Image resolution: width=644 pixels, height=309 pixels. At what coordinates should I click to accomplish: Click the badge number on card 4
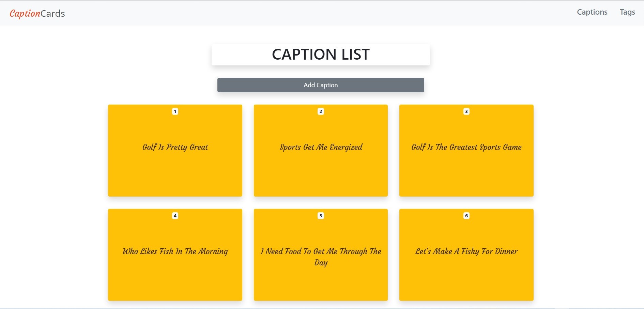click(175, 215)
